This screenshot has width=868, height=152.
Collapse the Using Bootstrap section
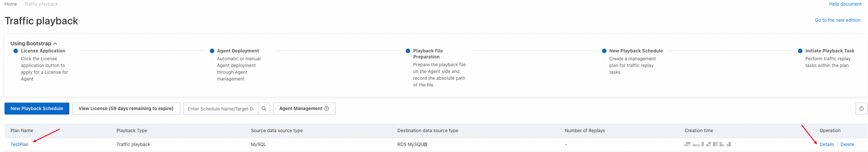[55, 43]
